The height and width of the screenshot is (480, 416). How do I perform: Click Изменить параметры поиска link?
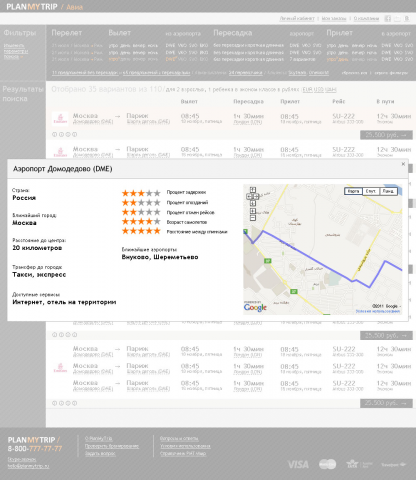16,51
